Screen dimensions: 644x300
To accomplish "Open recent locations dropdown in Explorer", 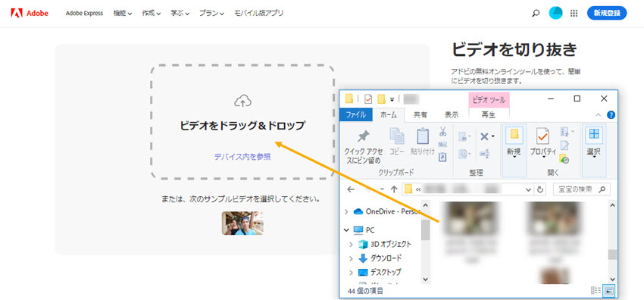I will [382, 189].
